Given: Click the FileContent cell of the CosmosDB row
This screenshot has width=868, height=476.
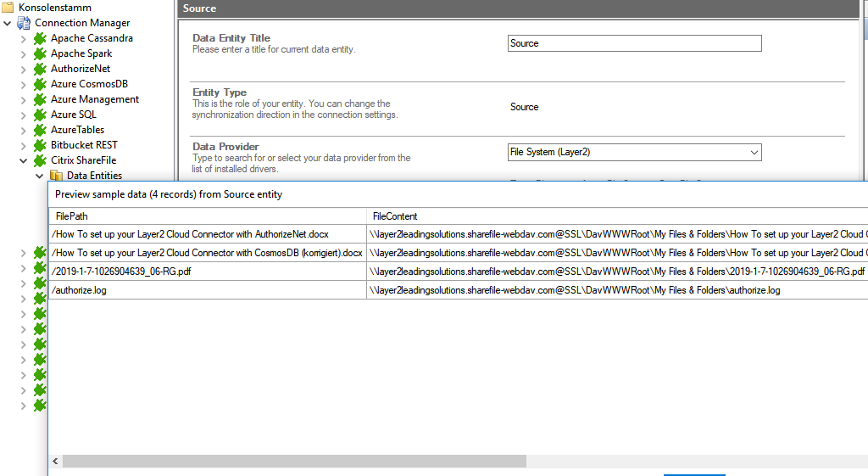Looking at the screenshot, I should 617,253.
